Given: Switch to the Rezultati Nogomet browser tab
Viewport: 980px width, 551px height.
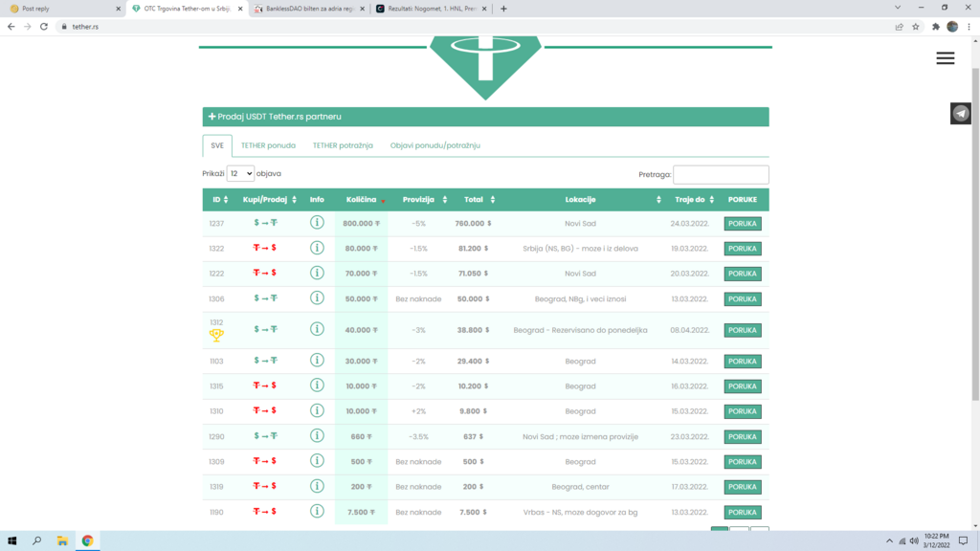Looking at the screenshot, I should point(432,9).
